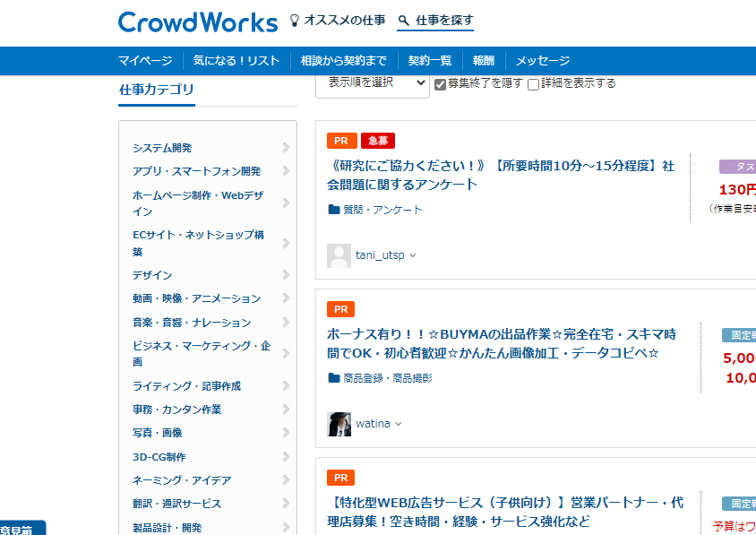
Task: Open 契約一覧 menu
Action: (x=430, y=61)
